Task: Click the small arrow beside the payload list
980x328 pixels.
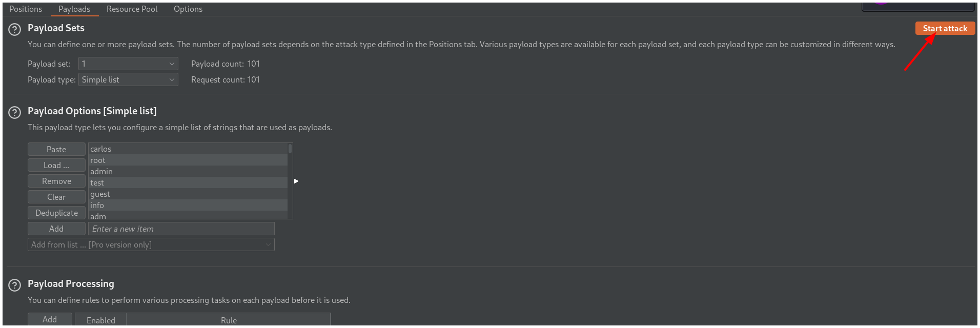Action: point(296,181)
